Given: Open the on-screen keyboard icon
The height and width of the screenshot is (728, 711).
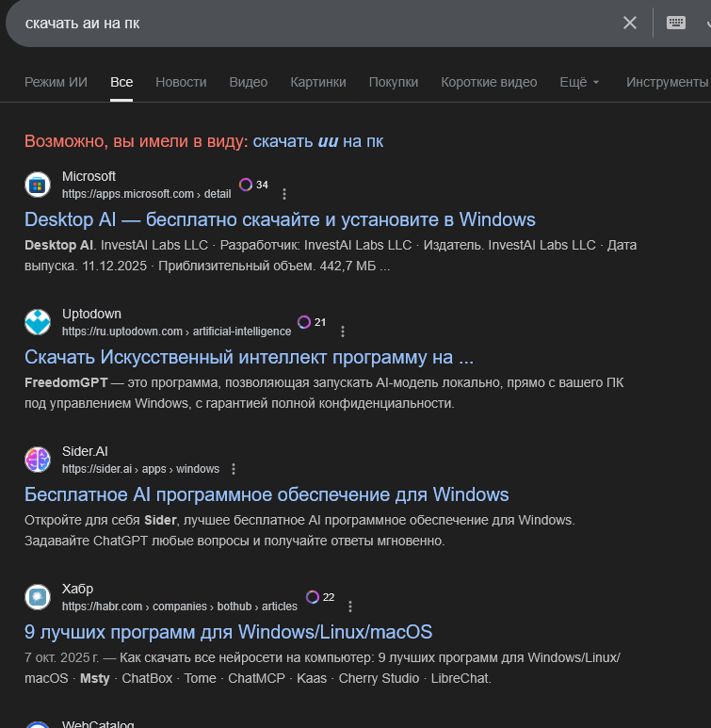Looking at the screenshot, I should point(676,23).
